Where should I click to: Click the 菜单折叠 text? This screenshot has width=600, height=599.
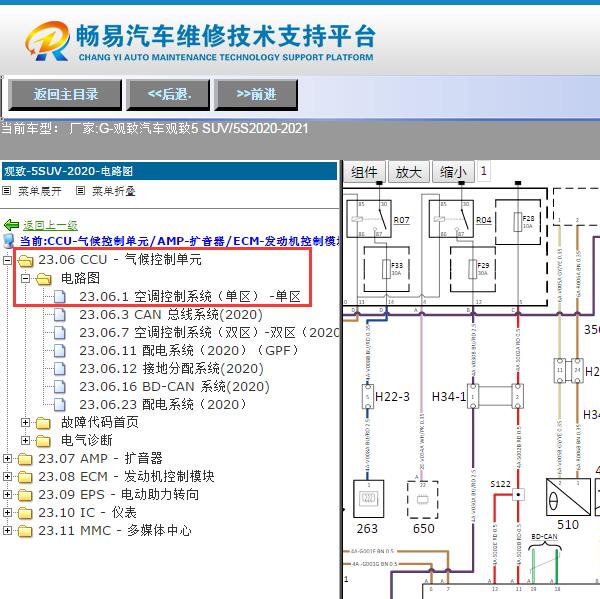[x=114, y=191]
